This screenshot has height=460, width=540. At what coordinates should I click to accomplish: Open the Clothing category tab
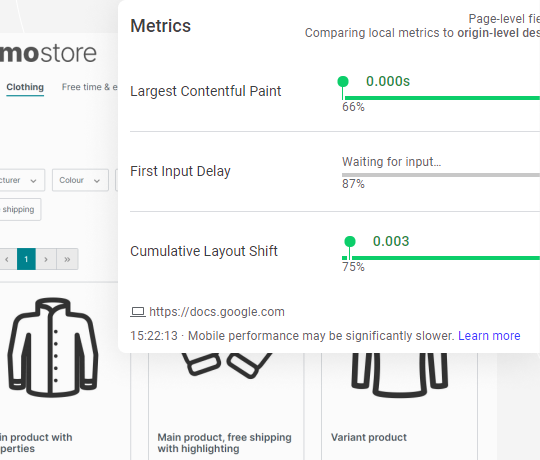click(x=25, y=87)
